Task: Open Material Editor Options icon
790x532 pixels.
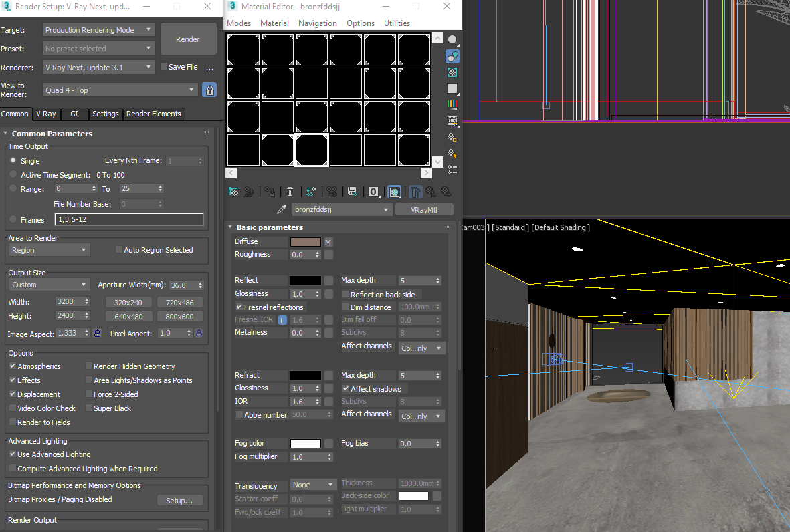Action: (452, 137)
